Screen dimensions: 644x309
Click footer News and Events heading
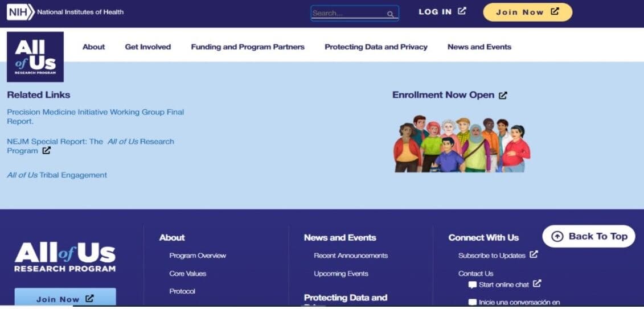pos(340,238)
